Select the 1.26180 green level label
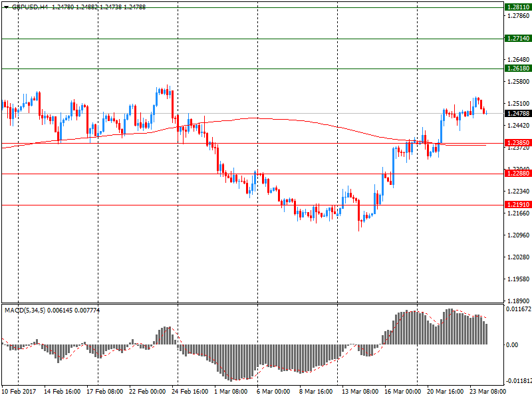532x399 pixels. tap(518, 68)
